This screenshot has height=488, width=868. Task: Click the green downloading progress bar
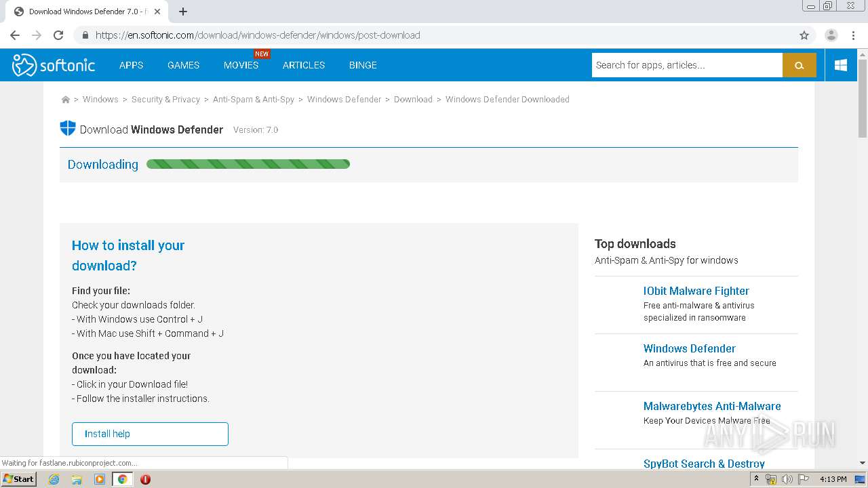(x=248, y=164)
